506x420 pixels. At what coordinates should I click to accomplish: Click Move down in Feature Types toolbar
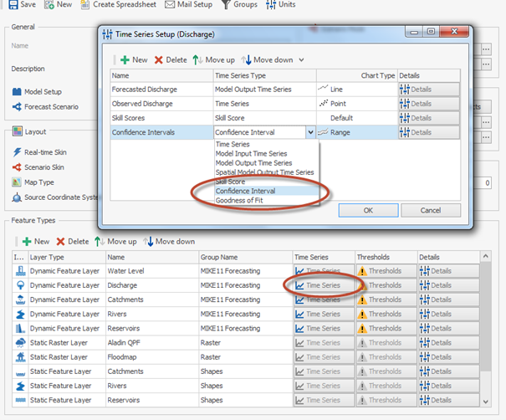click(x=169, y=242)
